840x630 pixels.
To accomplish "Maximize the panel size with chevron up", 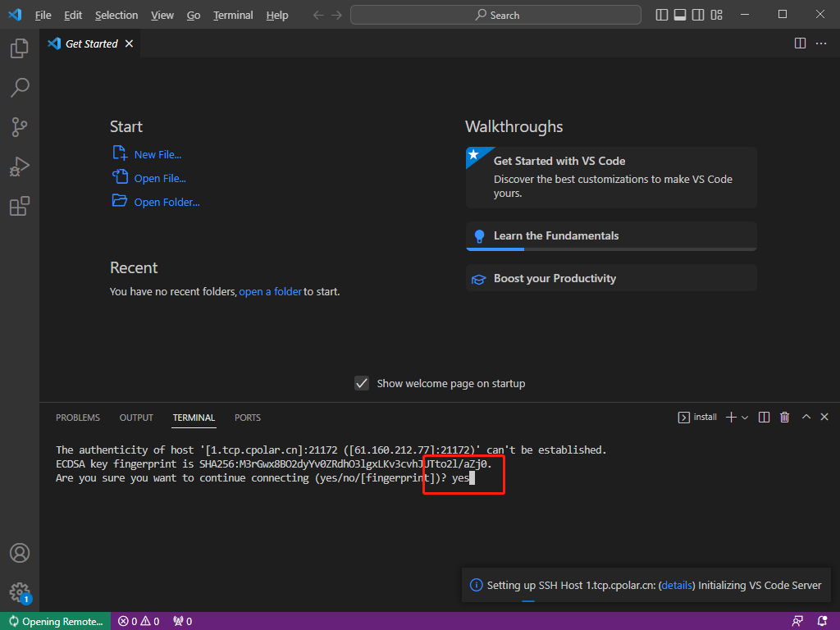I will click(806, 418).
